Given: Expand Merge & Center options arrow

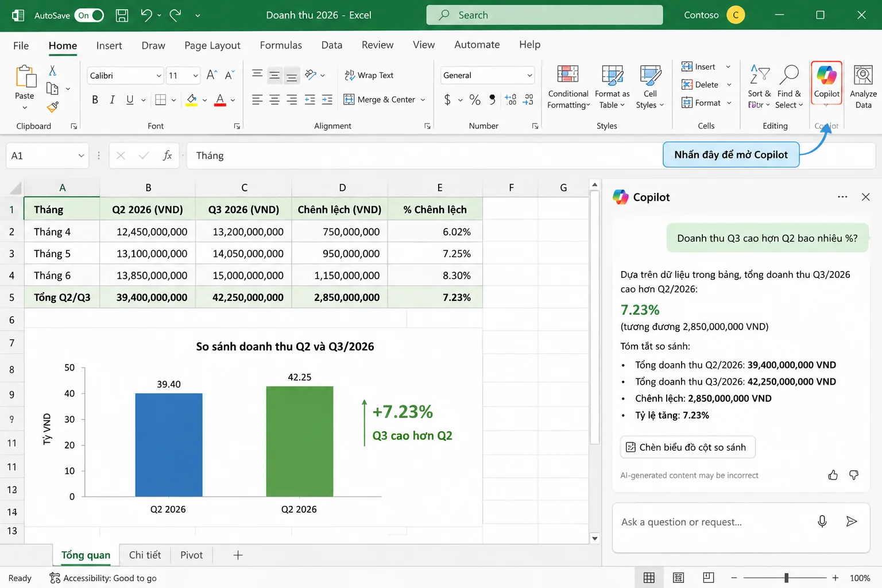Looking at the screenshot, I should 423,100.
